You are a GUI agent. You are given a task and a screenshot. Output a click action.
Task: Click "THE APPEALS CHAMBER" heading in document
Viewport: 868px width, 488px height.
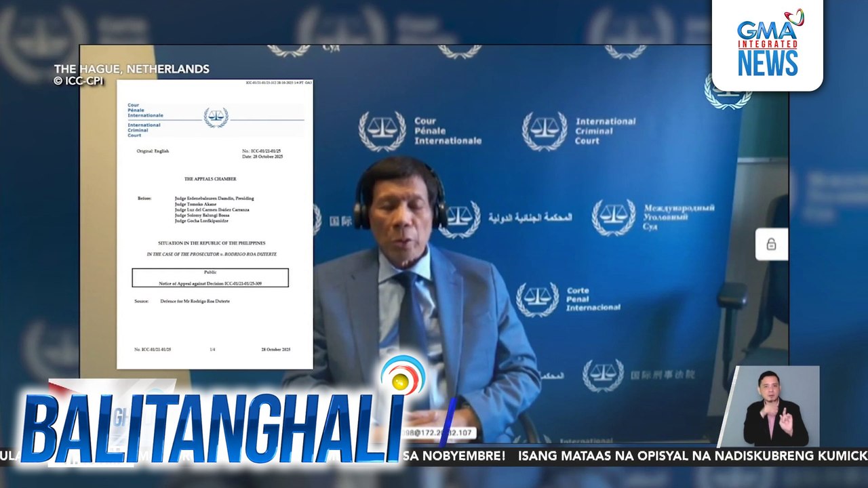[210, 179]
